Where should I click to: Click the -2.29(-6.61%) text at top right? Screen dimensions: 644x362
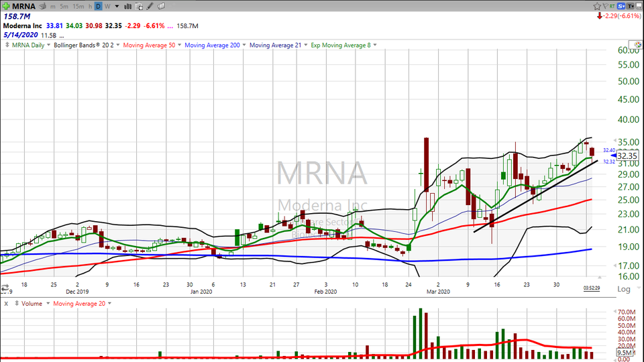[x=623, y=16]
